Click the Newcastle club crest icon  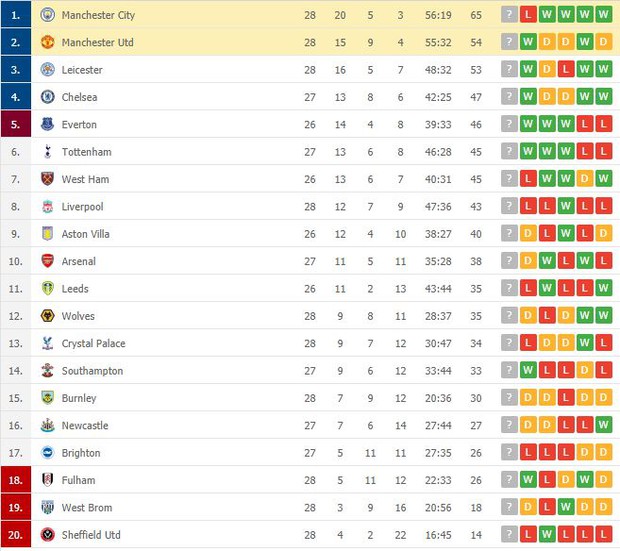(x=47, y=425)
